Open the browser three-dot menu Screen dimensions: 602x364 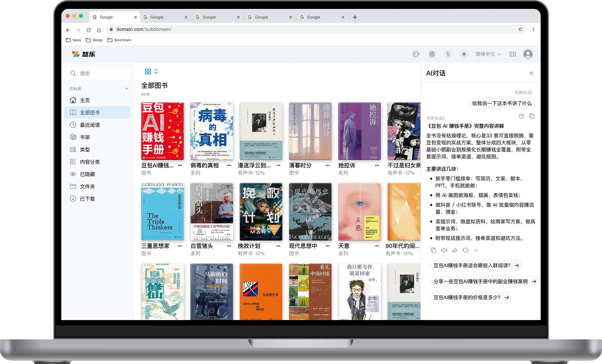533,29
